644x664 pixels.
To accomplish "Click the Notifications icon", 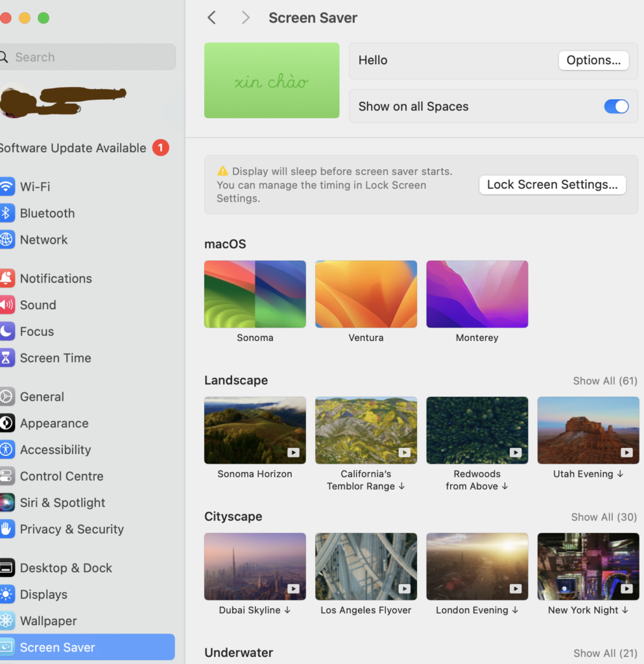I will (x=8, y=278).
